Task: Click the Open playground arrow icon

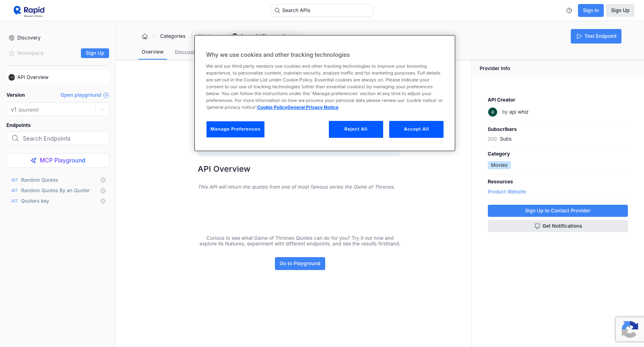Action: point(106,95)
